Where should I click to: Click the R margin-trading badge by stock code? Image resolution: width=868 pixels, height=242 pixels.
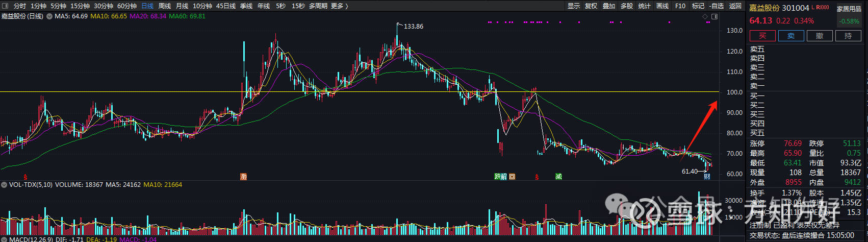(x=818, y=8)
